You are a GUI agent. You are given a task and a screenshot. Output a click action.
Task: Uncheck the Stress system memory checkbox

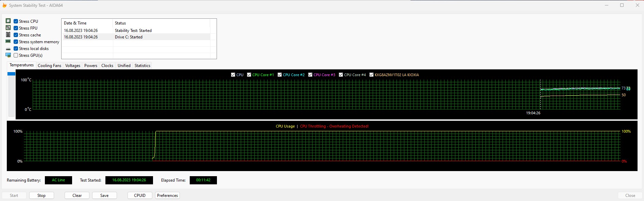pos(16,41)
